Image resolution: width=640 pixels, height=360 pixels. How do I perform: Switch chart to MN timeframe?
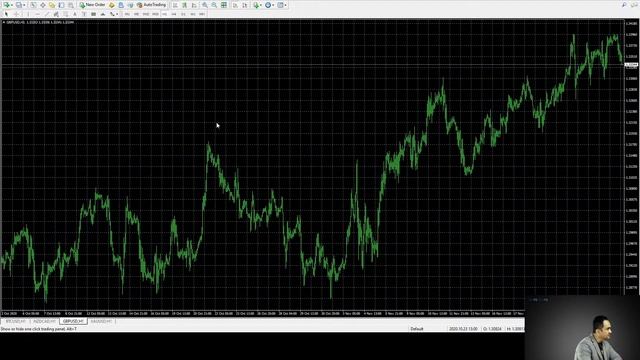pos(202,14)
